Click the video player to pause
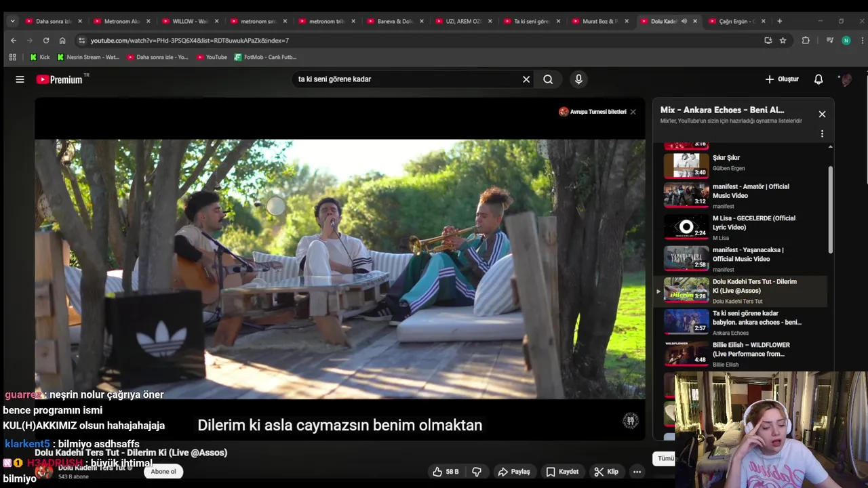 (340, 268)
